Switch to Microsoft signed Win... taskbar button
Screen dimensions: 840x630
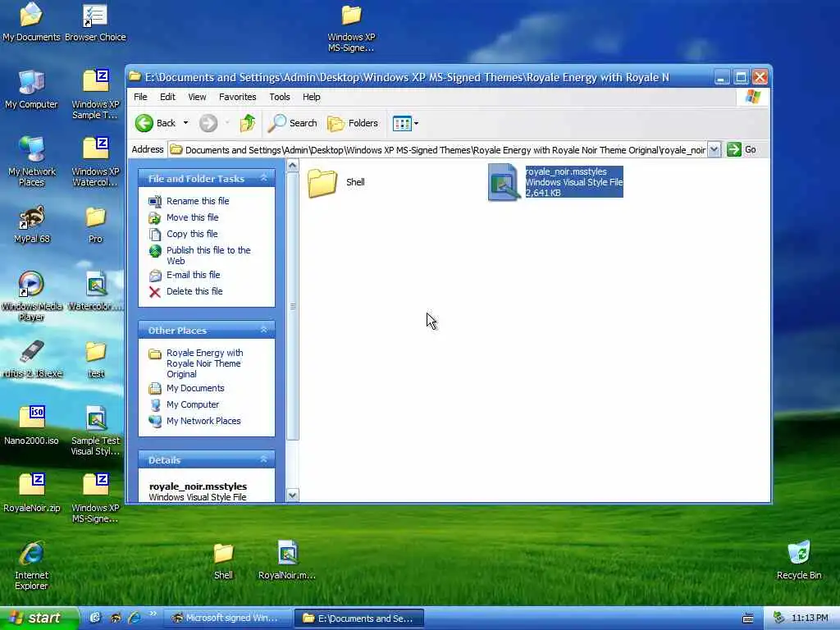pos(226,619)
